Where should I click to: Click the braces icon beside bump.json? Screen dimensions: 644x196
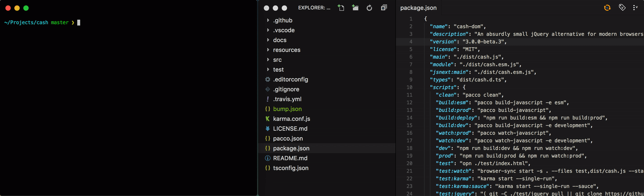coord(268,109)
